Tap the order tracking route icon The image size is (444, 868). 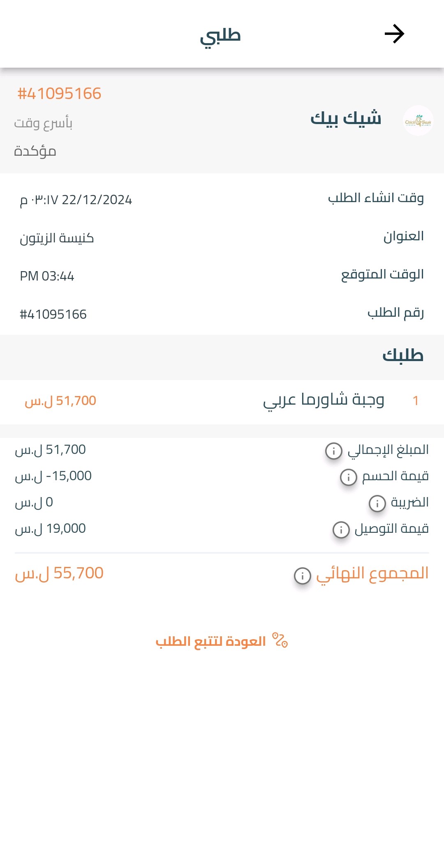[280, 640]
